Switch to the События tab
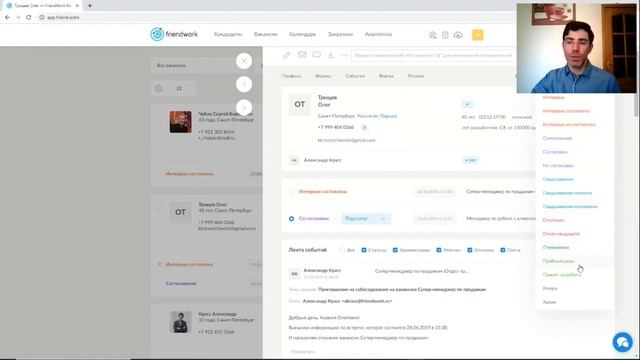 coord(355,76)
